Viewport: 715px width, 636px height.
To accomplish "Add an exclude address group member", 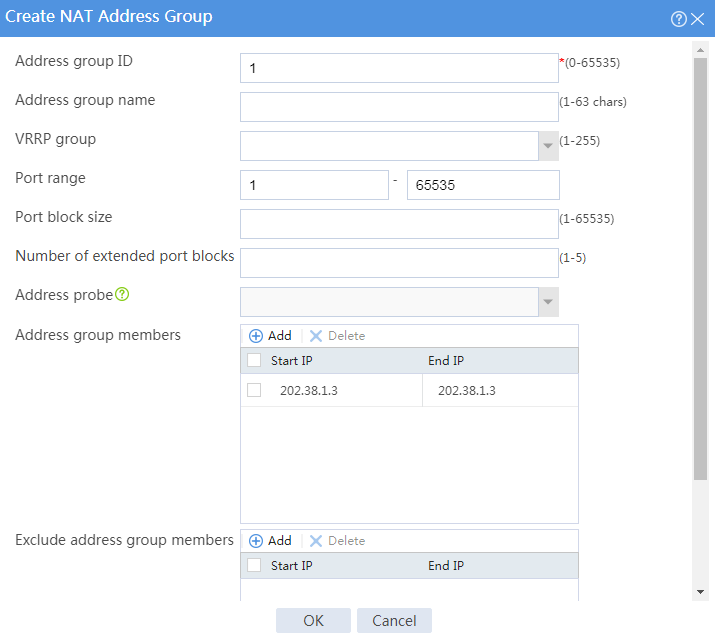I will [270, 541].
